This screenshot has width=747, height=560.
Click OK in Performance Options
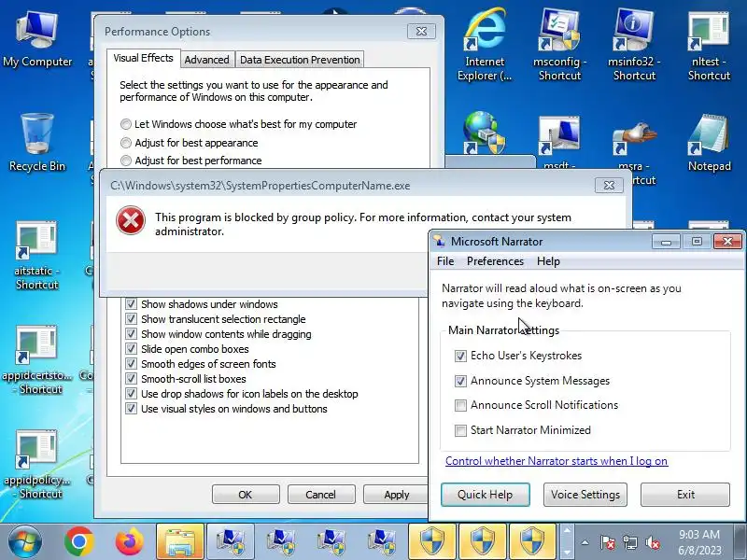(246, 495)
